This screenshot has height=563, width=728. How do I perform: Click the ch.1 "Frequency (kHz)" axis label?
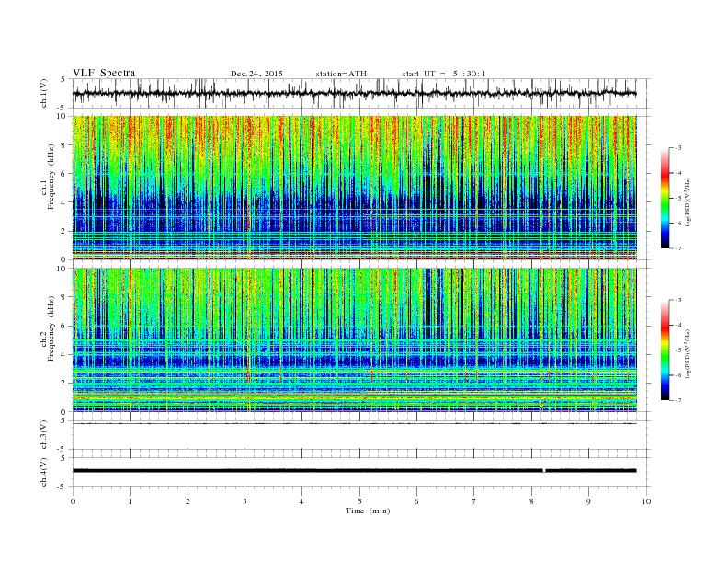(51, 177)
